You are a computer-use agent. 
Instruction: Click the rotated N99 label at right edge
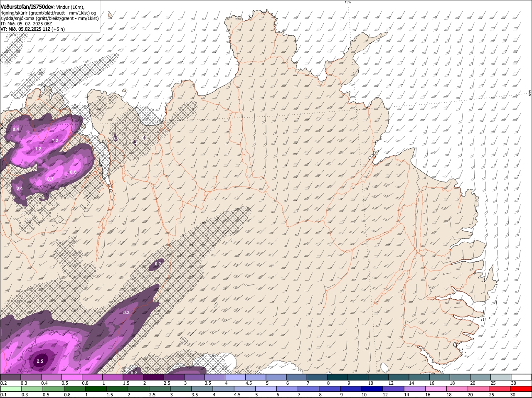click(530, 93)
